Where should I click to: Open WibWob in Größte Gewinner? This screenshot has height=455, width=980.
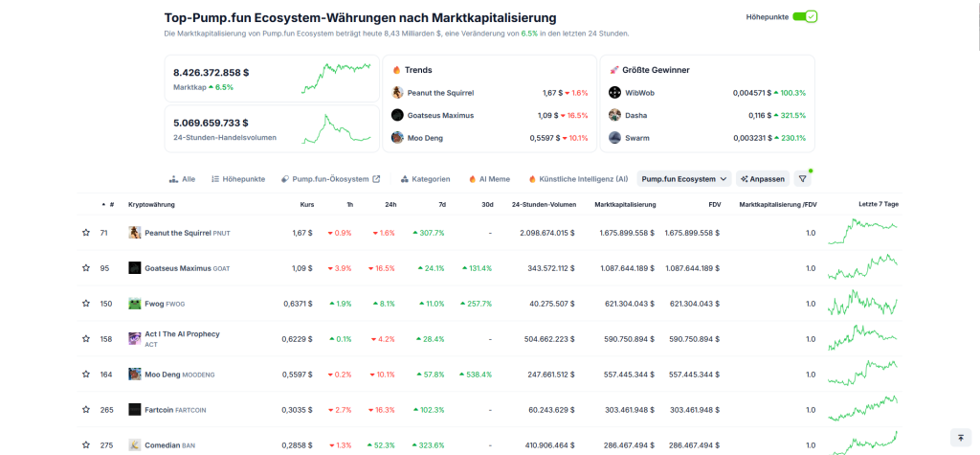640,93
